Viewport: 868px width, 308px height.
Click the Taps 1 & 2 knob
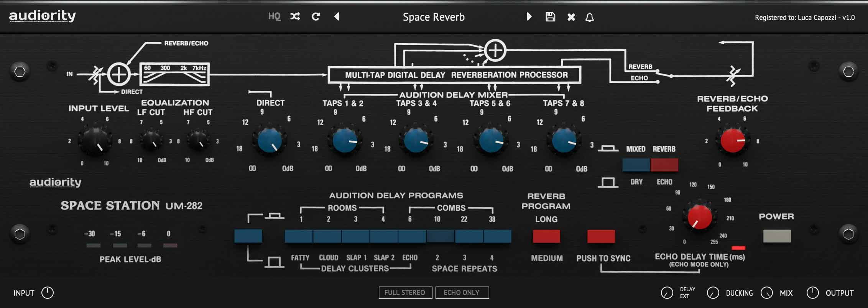click(345, 141)
